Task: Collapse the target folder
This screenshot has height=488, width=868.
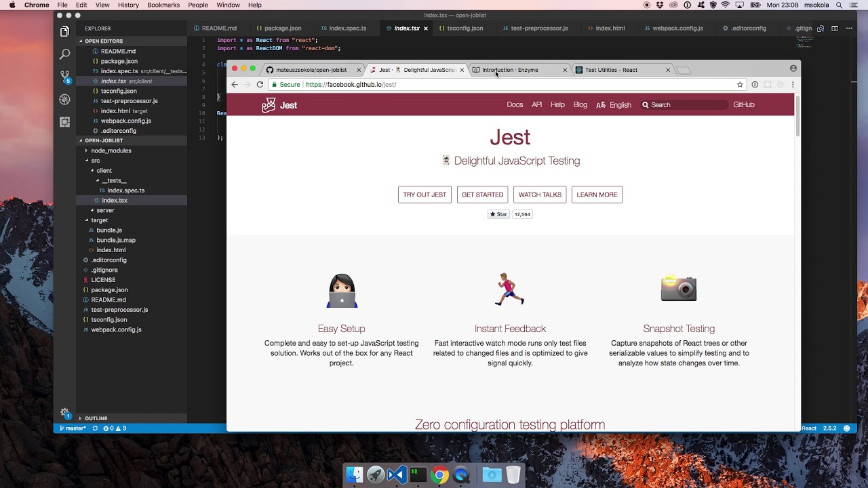Action: pos(100,220)
